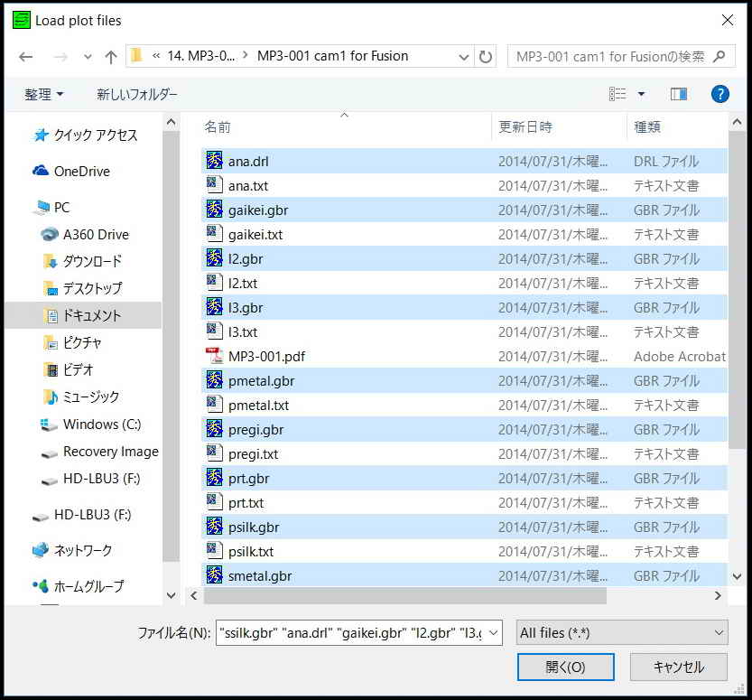Click the refresh folder icon
752x700 pixels.
(x=486, y=56)
